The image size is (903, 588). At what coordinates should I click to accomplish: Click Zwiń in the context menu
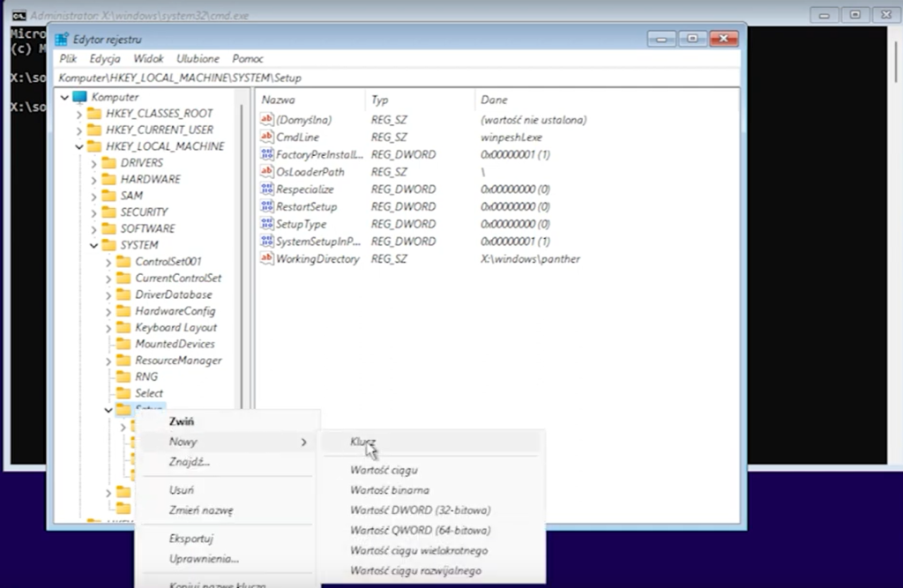[x=228, y=421]
